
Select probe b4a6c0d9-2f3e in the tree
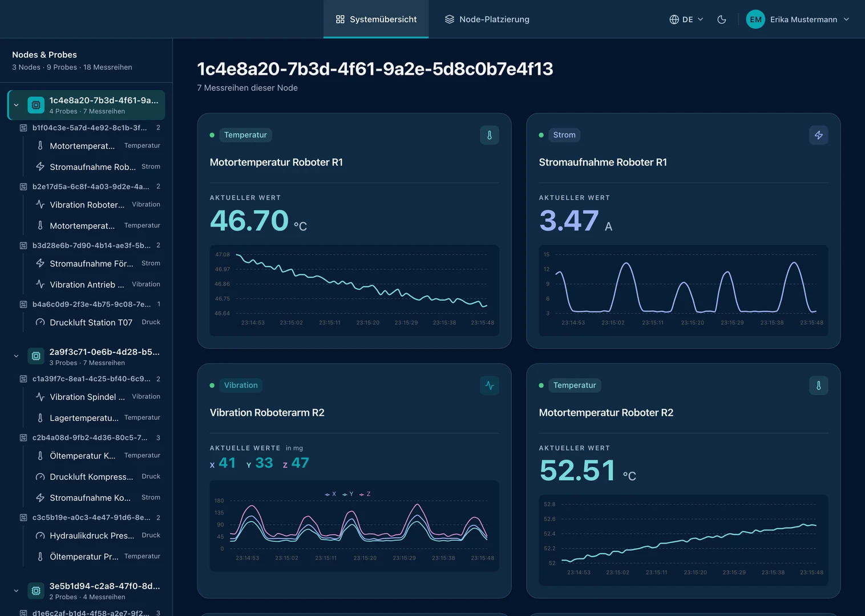pos(90,305)
